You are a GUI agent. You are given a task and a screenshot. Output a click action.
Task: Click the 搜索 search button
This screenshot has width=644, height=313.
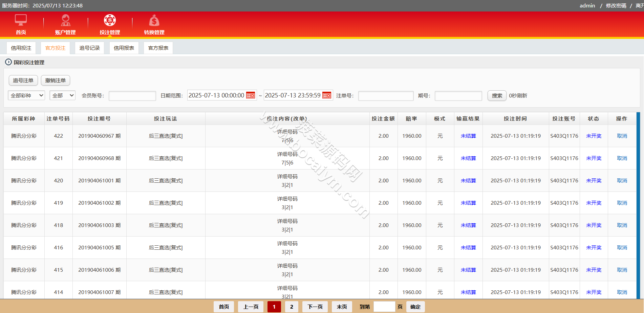(497, 96)
